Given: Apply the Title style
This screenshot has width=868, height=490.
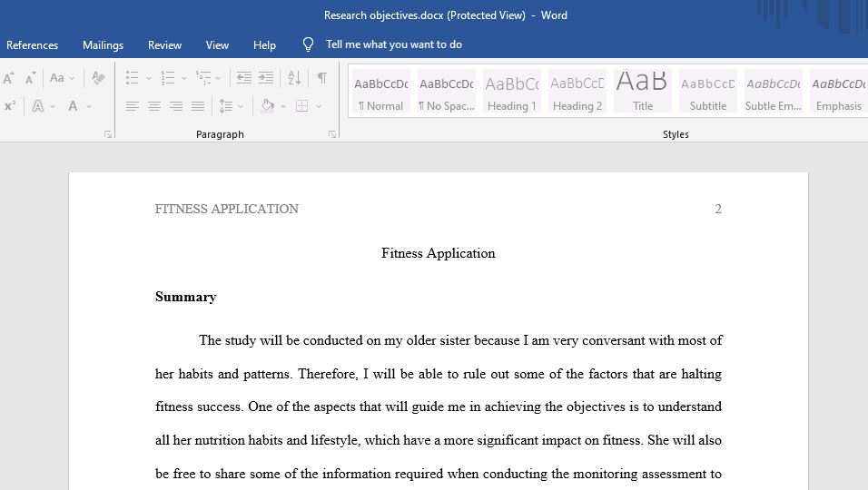Looking at the screenshot, I should coord(643,92).
